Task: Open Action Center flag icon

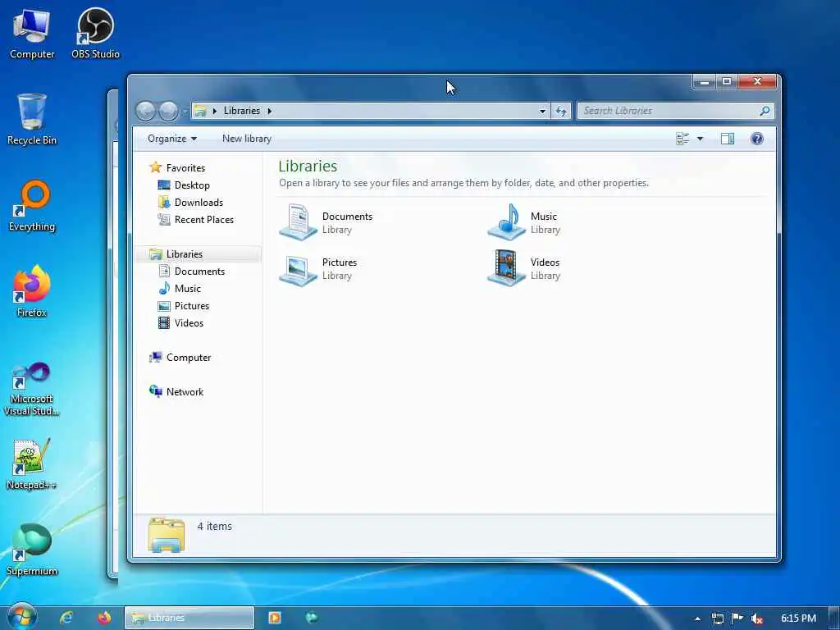Action: pyautogui.click(x=737, y=619)
